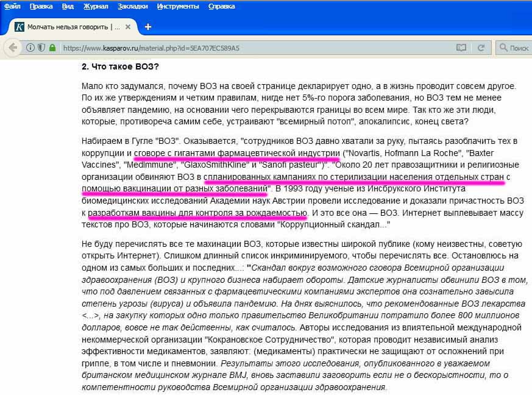This screenshot has width=532, height=395.
Task: Click the text 'Датские журналисты обвинили ВОЗ'
Action: [423, 280]
